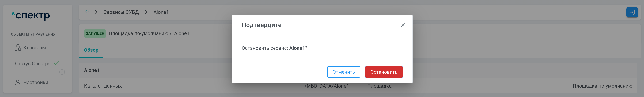Click the logout icon in the top-right corner
The width and height of the screenshot is (644, 97).
(632, 12)
